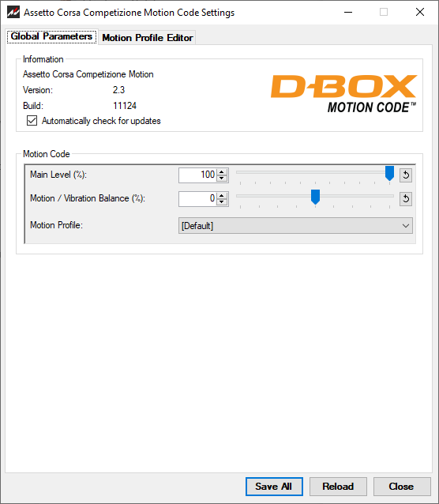
Task: Click the Motion / Vibration Balance slider thumb
Action: (315, 197)
